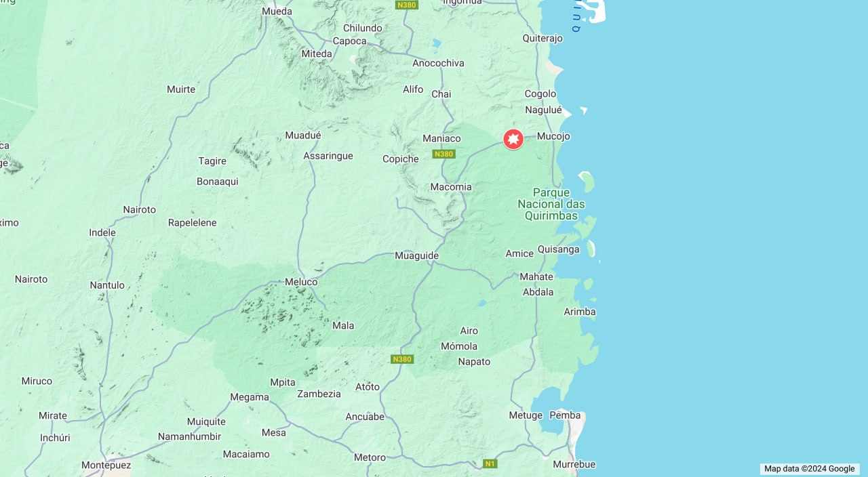Click the Mueda town label
The image size is (868, 477).
pyautogui.click(x=277, y=11)
